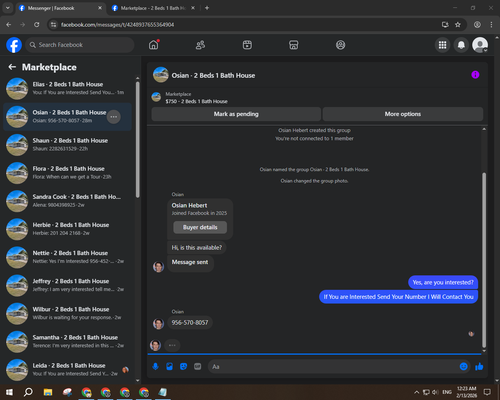Open File Explorer from taskbar

point(48,392)
